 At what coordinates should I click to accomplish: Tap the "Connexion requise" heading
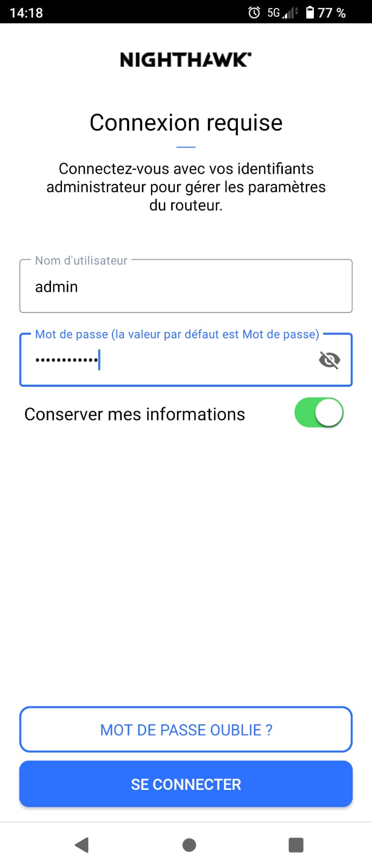[186, 123]
